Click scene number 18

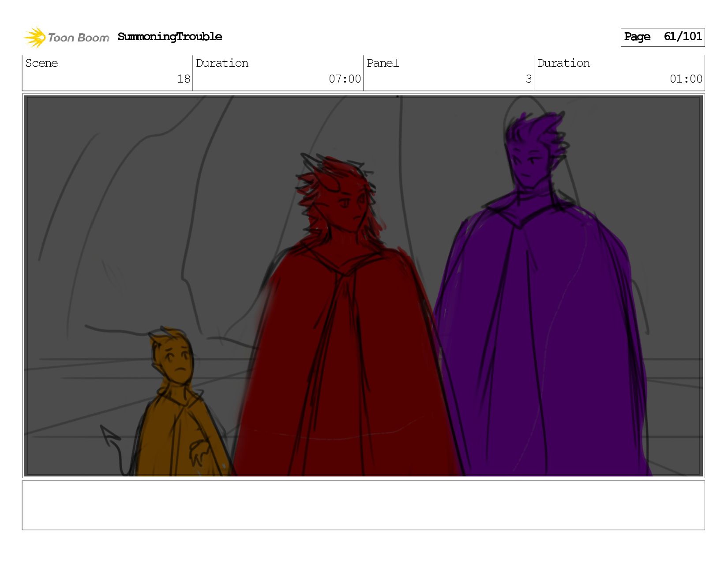tap(184, 79)
